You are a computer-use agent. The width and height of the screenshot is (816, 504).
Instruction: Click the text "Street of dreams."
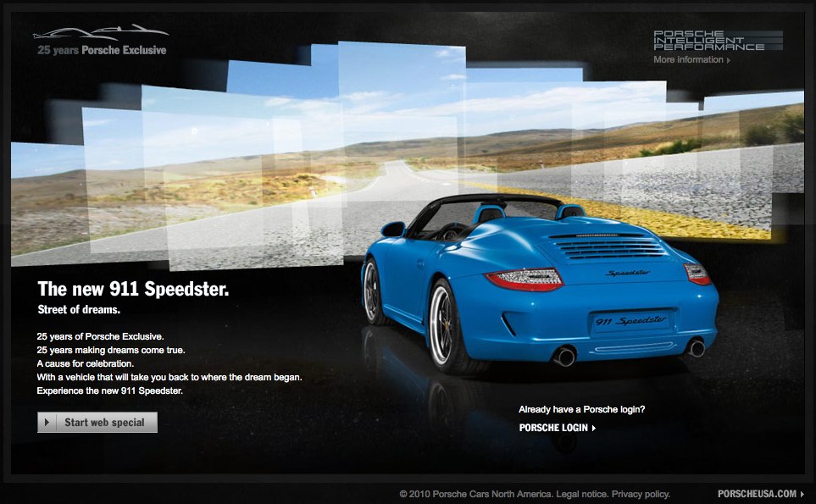(79, 309)
